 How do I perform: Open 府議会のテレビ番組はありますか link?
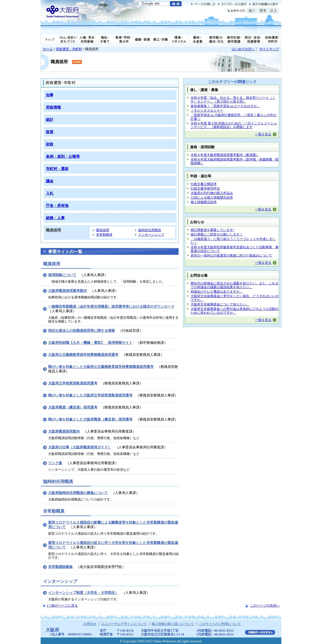pos(216,292)
